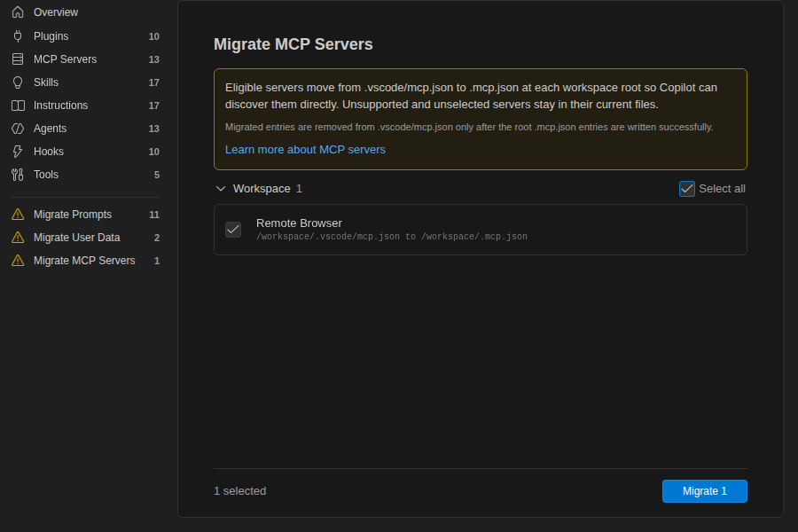This screenshot has width=798, height=532.
Task: Go to Plugins section
Action: [85, 36]
